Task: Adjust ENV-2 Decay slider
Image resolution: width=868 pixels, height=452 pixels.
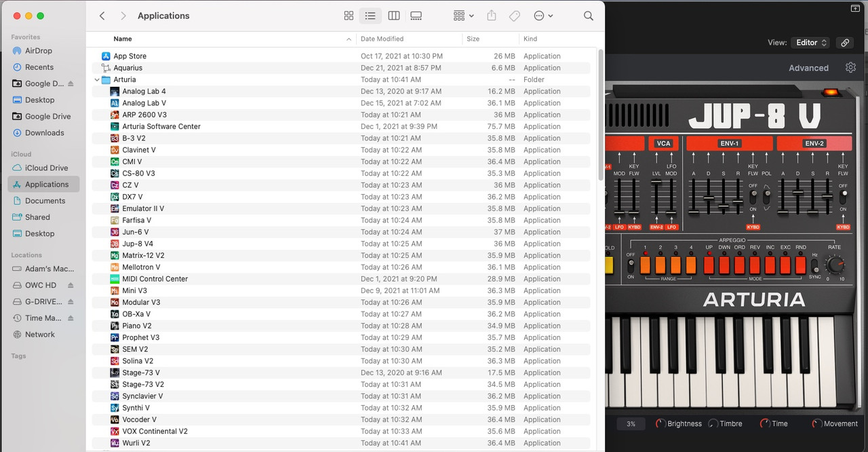Action: [x=798, y=192]
